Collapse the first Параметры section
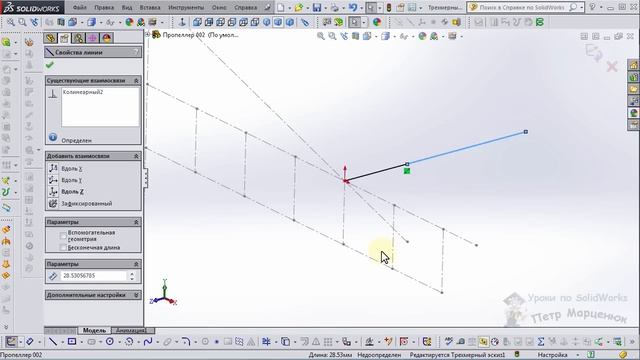640x360 pixels. coord(136,222)
